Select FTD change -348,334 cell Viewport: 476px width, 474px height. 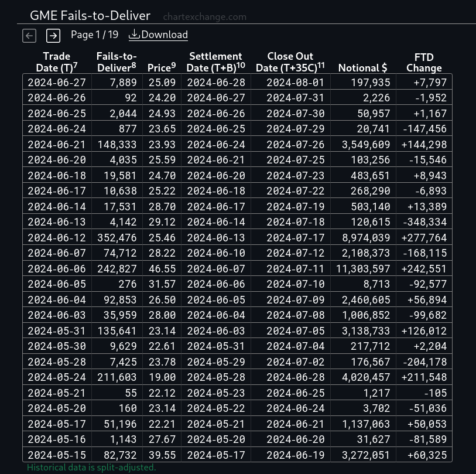click(x=424, y=222)
